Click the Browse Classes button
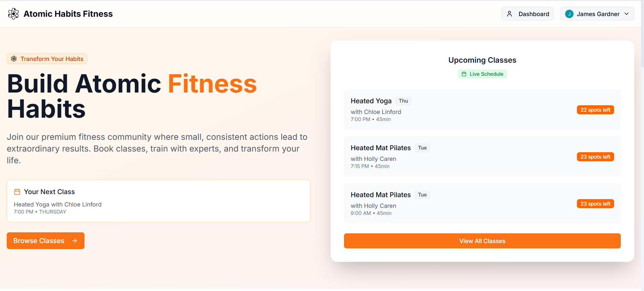The image size is (644, 291). pyautogui.click(x=45, y=241)
